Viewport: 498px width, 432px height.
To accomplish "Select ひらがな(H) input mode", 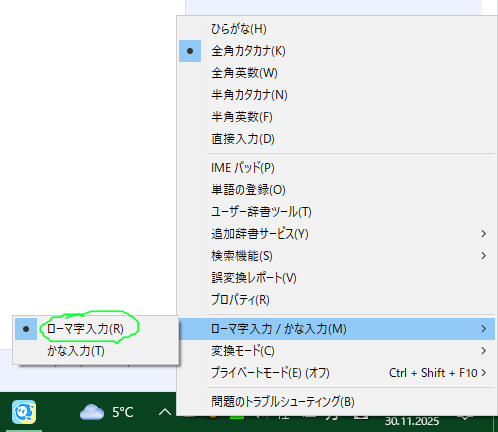I will (x=337, y=29).
